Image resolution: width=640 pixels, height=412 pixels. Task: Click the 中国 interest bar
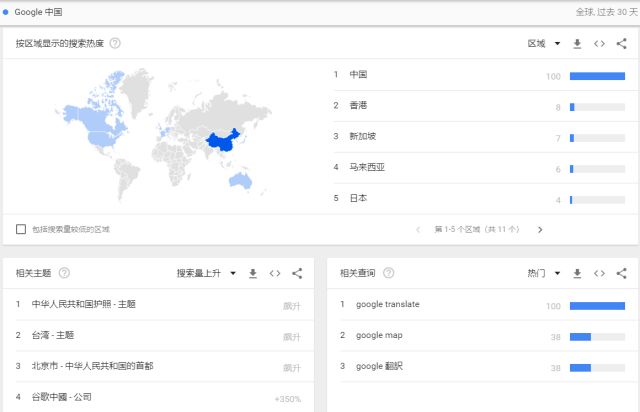pos(596,76)
